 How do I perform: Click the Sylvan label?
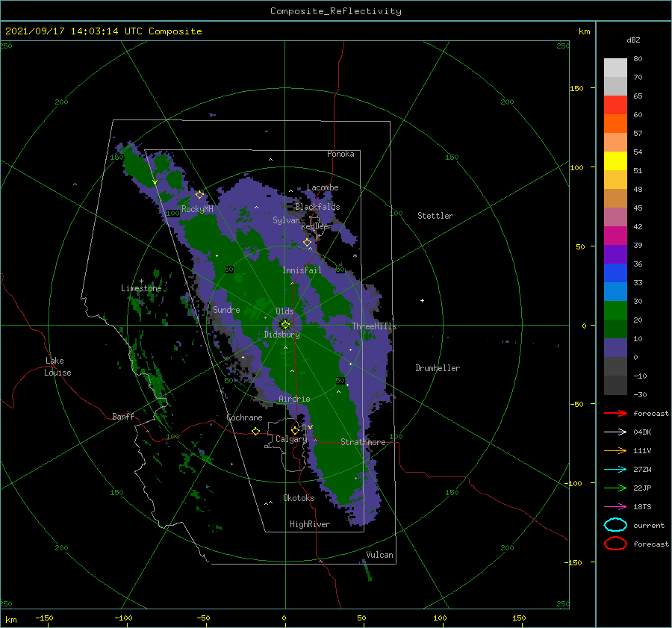(286, 220)
